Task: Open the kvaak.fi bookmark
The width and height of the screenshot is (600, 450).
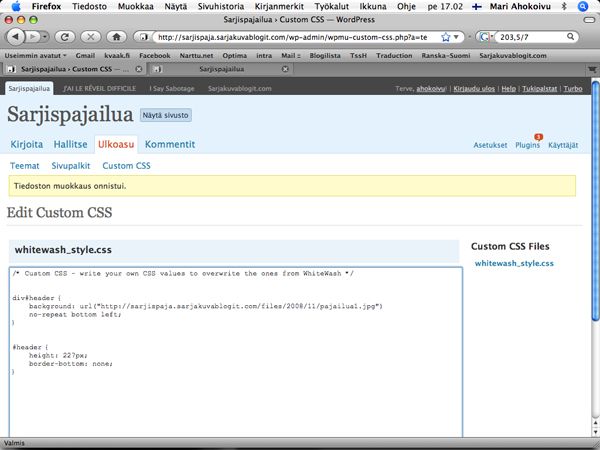Action: click(117, 56)
